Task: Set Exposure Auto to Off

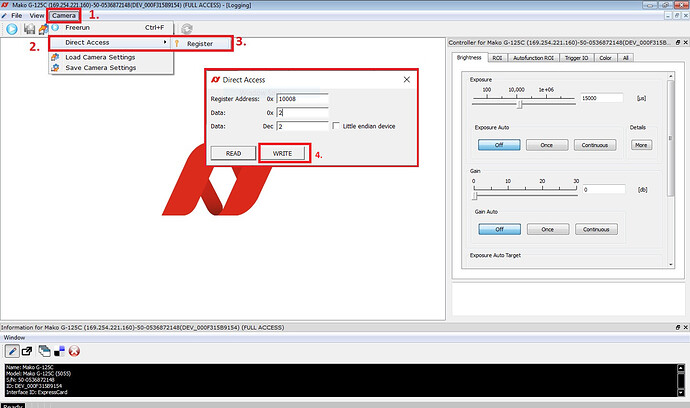Action: point(499,145)
